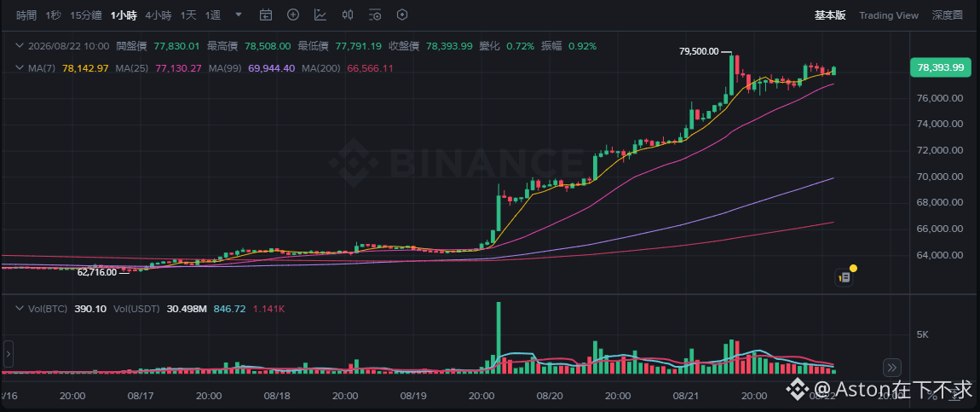Click the 64,000.00 price axis label
This screenshot has width=980, height=412.
click(x=939, y=254)
